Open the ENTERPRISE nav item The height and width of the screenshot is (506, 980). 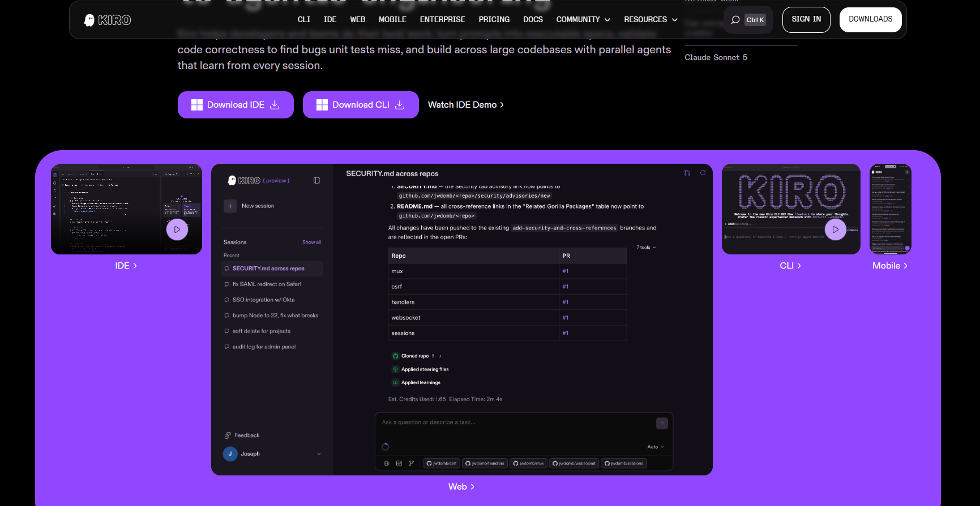point(442,19)
